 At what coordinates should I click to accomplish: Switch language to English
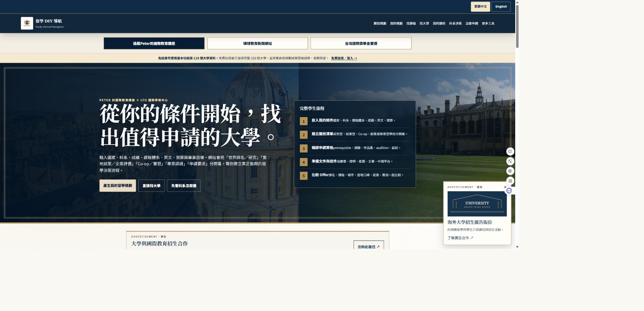501,7
